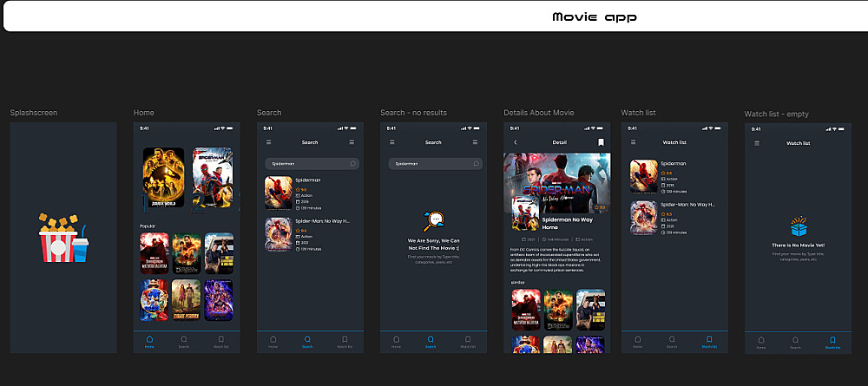
Task: Open Doctor Strange poster under Popular
Action: pos(155,253)
